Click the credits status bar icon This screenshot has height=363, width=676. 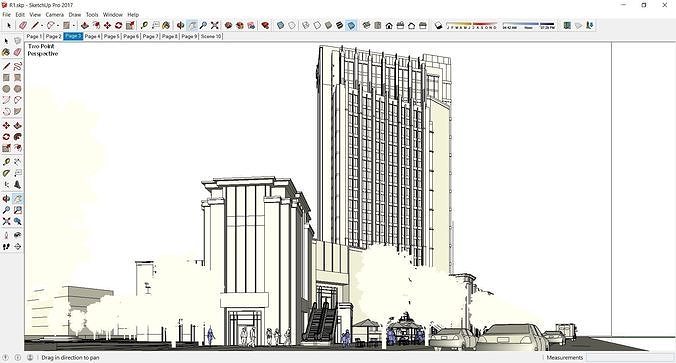pyautogui.click(x=18, y=357)
